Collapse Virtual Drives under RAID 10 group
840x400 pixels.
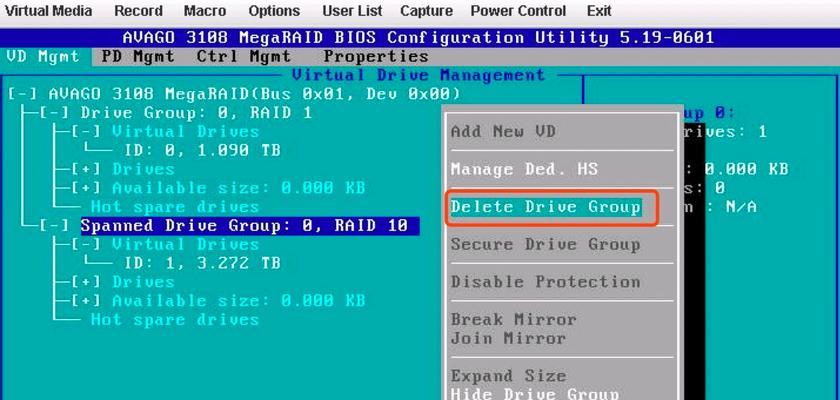click(86, 244)
